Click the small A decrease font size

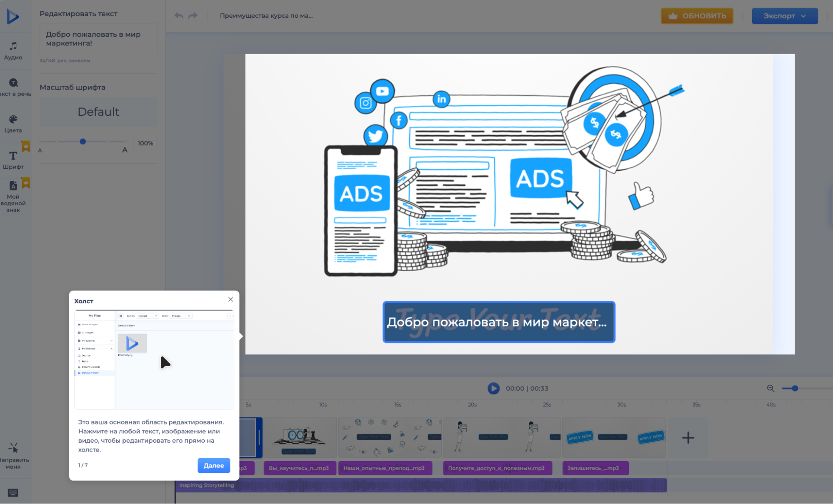(40, 150)
